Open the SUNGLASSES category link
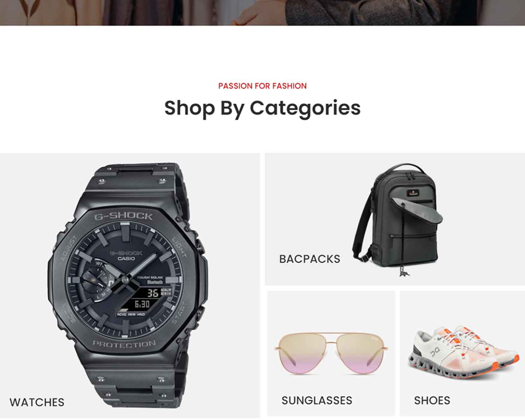 coord(317,400)
